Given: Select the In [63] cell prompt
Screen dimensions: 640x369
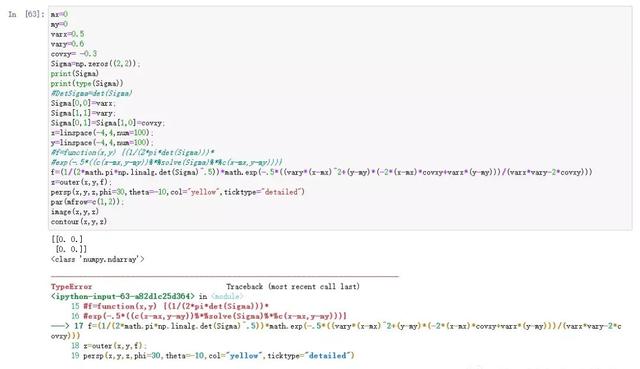Looking at the screenshot, I should 26,14.
